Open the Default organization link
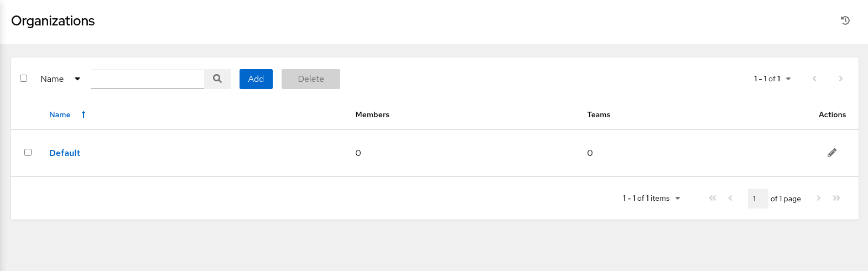Screen dimensions: 868x271 point(65,153)
